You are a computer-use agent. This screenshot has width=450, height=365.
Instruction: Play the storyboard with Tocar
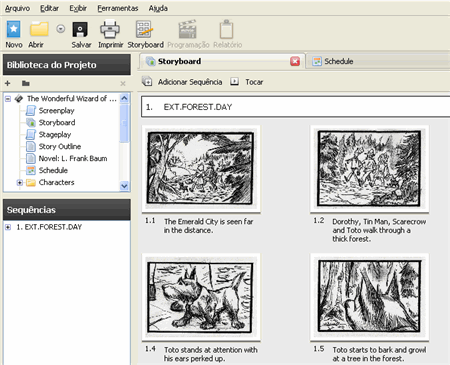click(x=254, y=82)
